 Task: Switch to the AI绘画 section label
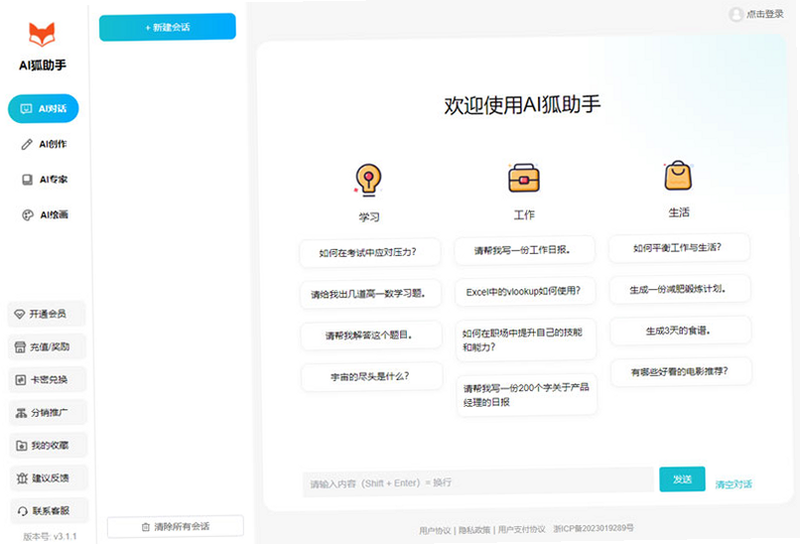click(54, 214)
